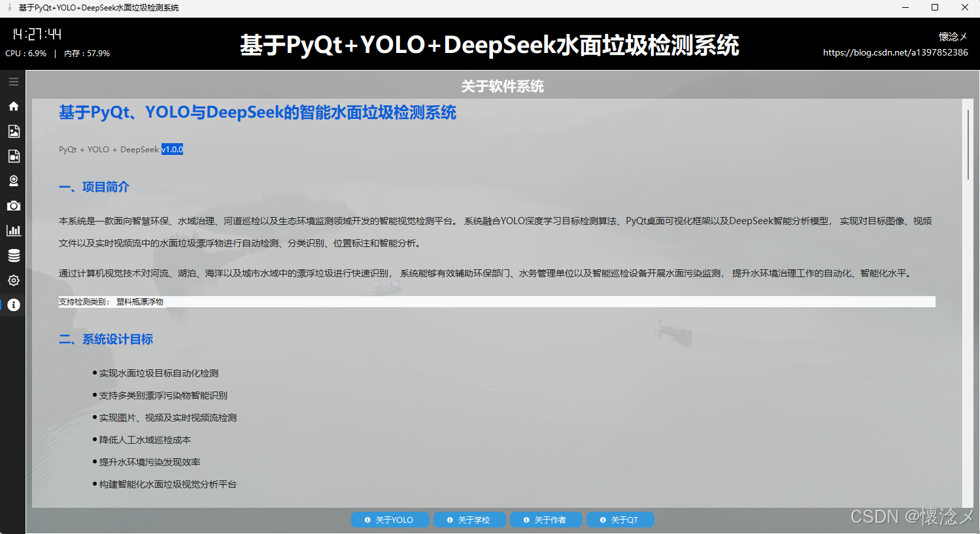
Task: Open the webcam detection icon in sidebar
Action: 14,180
